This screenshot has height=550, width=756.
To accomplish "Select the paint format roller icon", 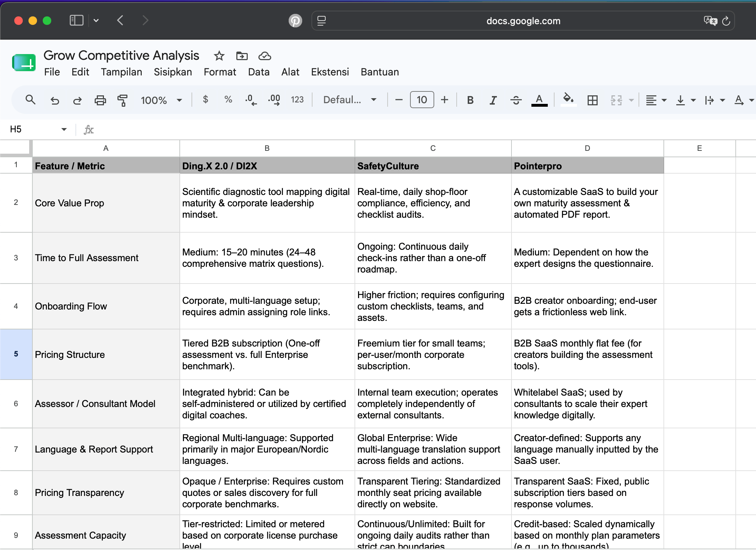I will 122,100.
